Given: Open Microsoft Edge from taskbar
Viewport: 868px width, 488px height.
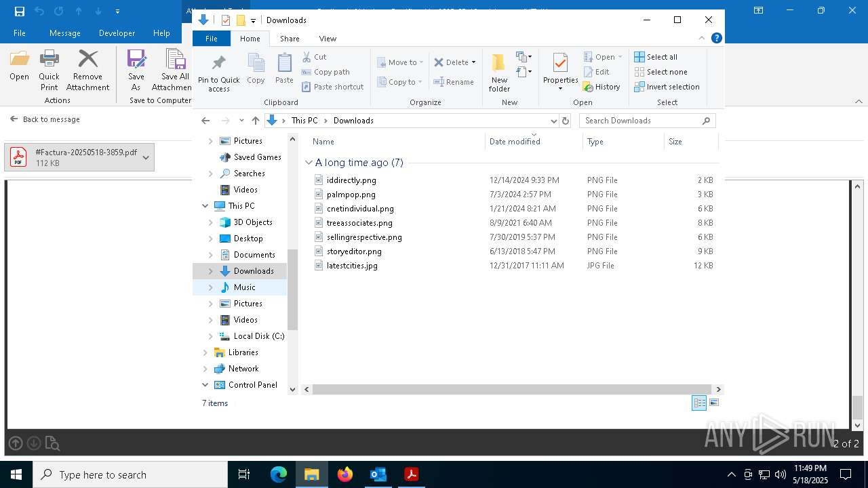Looking at the screenshot, I should (x=279, y=474).
